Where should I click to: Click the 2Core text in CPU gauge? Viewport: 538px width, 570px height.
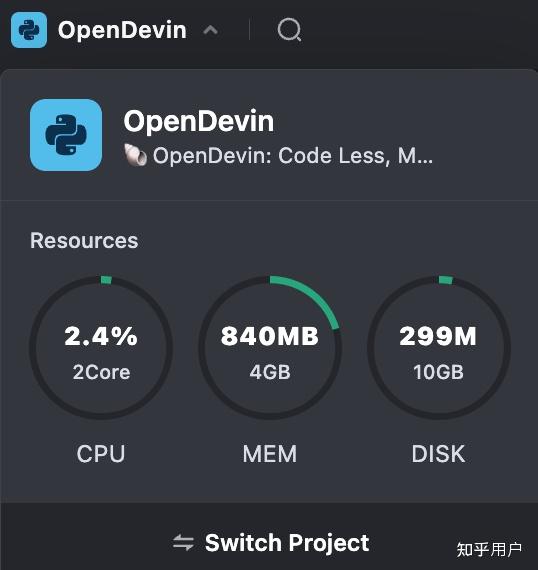coord(101,372)
